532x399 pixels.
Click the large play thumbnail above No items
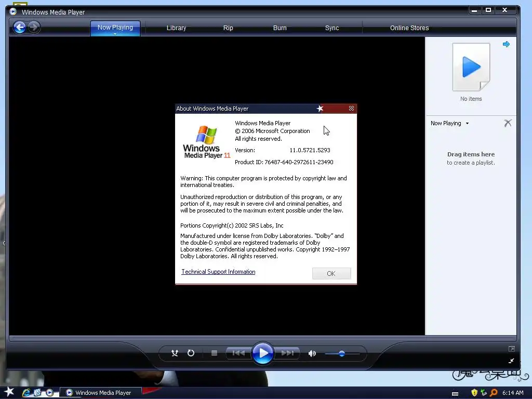471,67
